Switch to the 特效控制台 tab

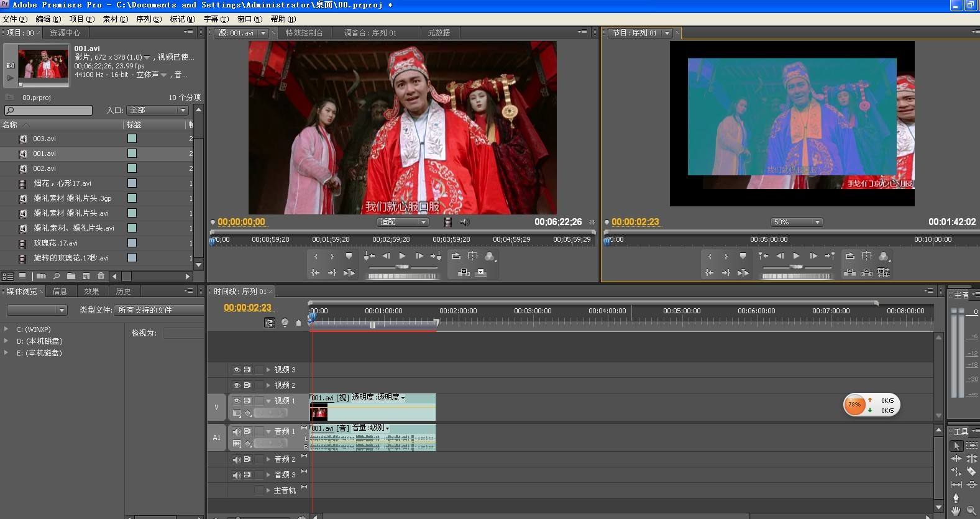coord(304,33)
